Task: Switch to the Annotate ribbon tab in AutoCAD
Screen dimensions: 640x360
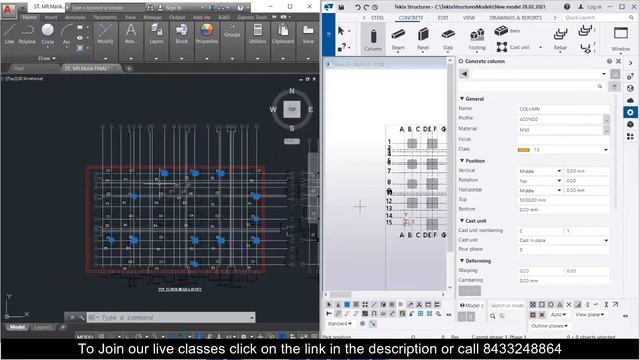Action: click(75, 17)
